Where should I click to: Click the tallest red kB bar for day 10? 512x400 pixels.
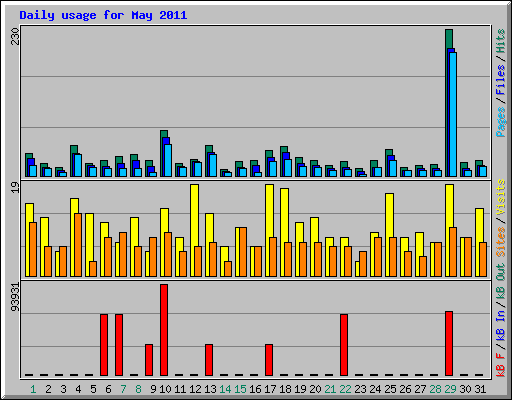(164, 330)
